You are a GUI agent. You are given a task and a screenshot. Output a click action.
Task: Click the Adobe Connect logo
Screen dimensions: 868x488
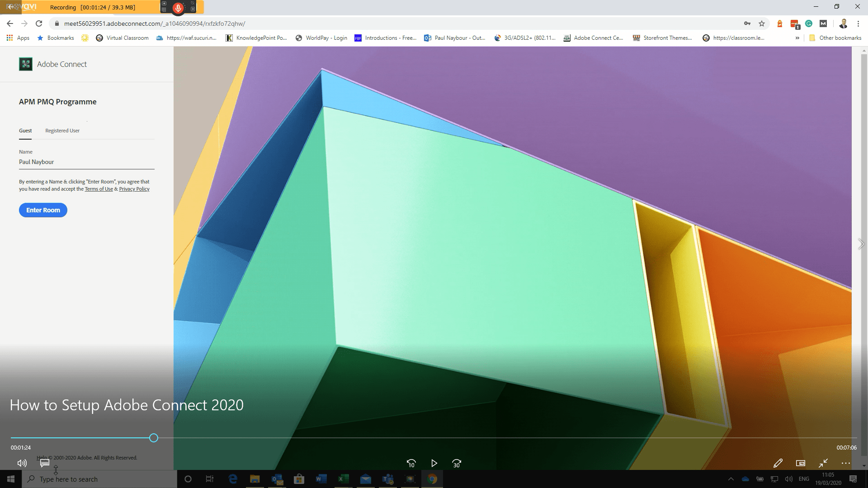pos(26,64)
